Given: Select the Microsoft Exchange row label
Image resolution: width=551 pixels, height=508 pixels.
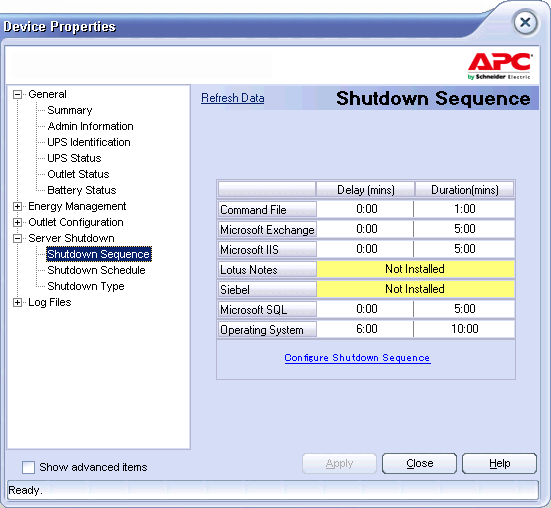Looking at the screenshot, I should tap(267, 229).
